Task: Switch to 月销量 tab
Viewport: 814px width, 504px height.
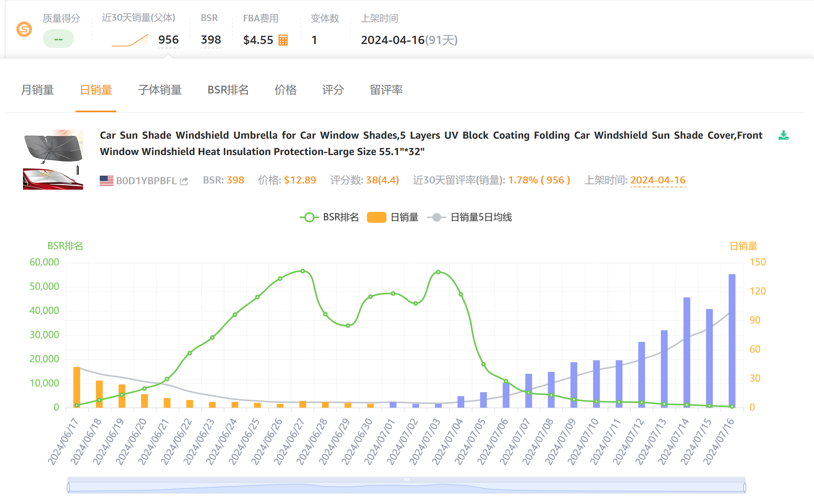Action: (37, 90)
